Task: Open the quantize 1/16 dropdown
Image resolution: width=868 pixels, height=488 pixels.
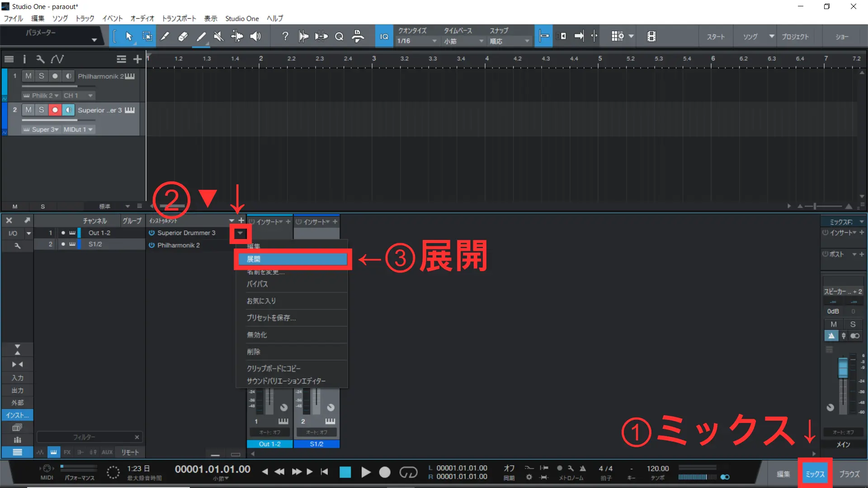Action: coord(417,41)
